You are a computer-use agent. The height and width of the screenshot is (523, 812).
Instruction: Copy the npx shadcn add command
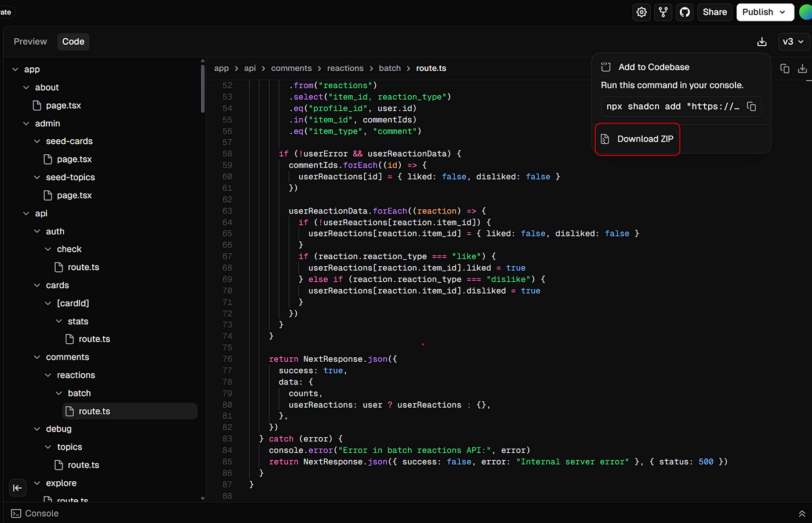(751, 106)
